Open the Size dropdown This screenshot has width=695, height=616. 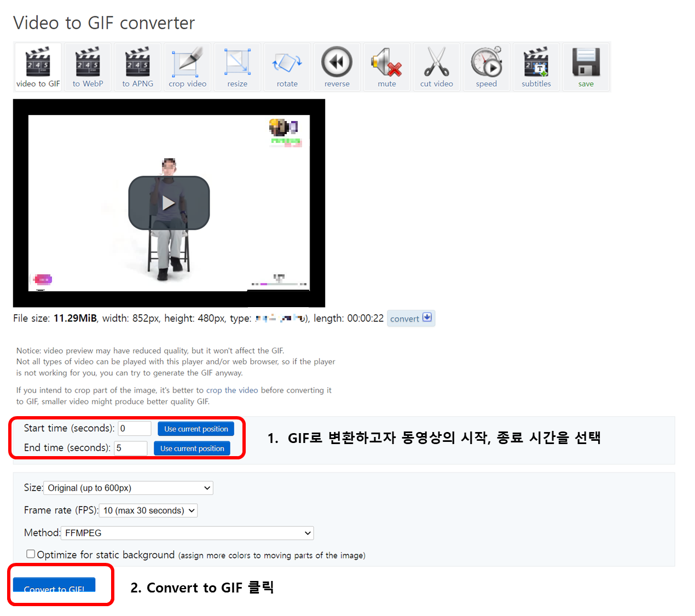point(128,488)
